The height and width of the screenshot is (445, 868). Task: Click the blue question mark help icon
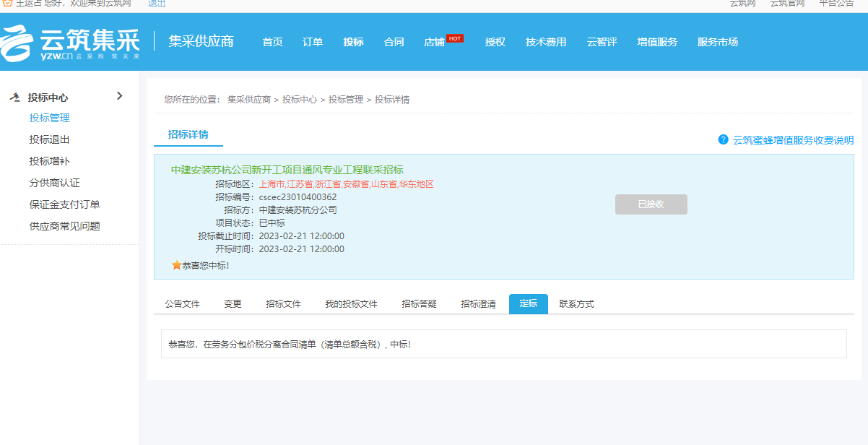723,139
